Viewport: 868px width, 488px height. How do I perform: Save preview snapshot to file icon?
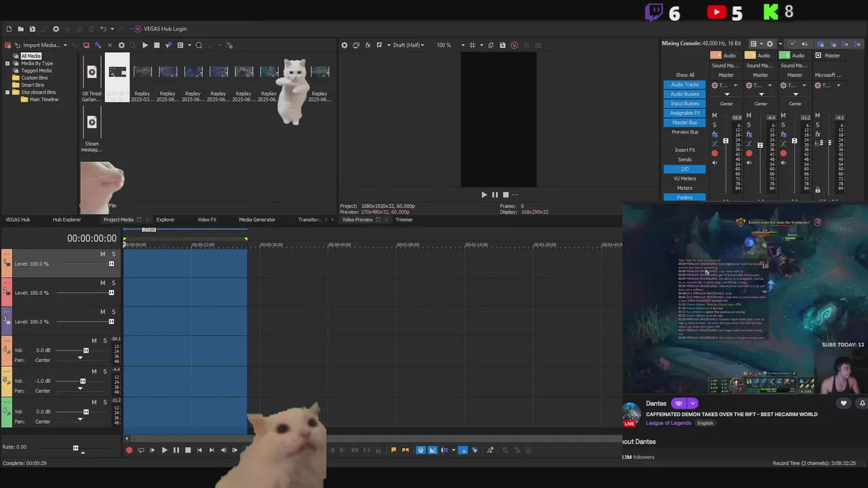502,45
